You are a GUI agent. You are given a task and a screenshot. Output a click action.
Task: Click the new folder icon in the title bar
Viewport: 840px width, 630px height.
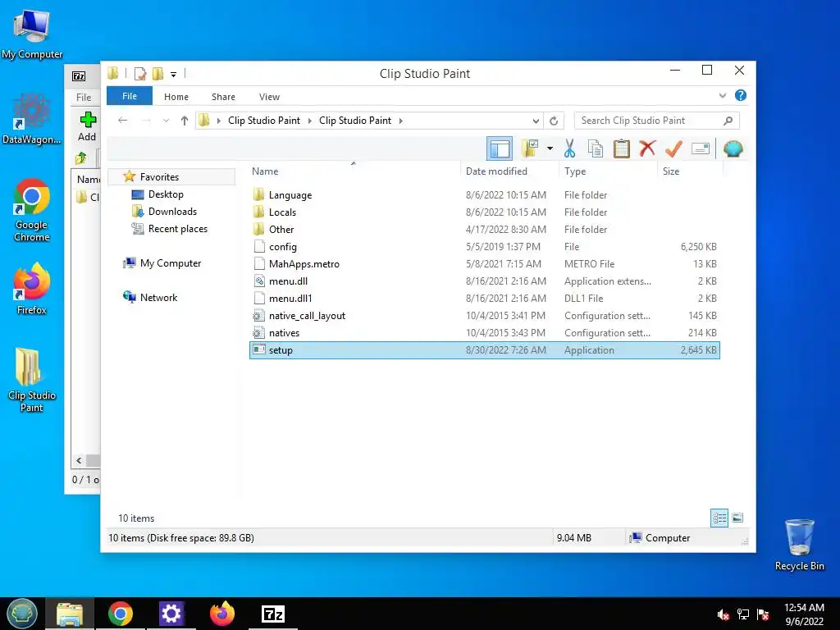coord(157,73)
